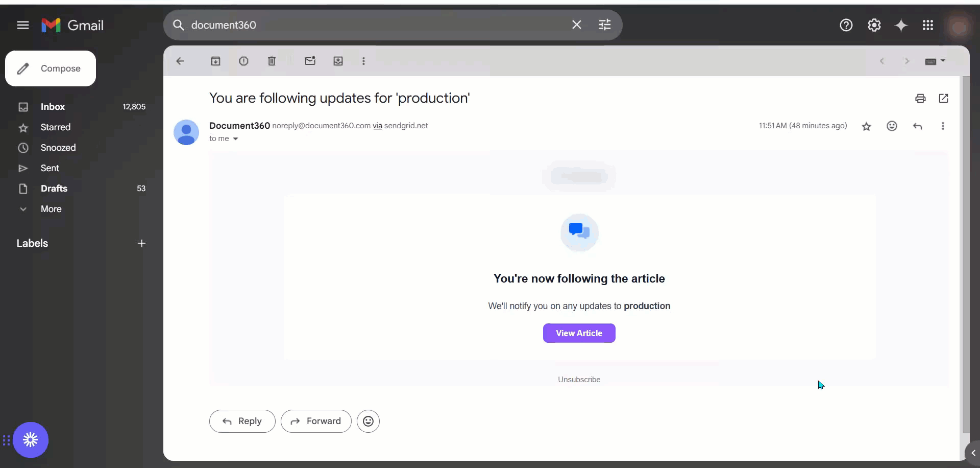
Task: Click the email's vertical scrollbar
Action: [965, 254]
